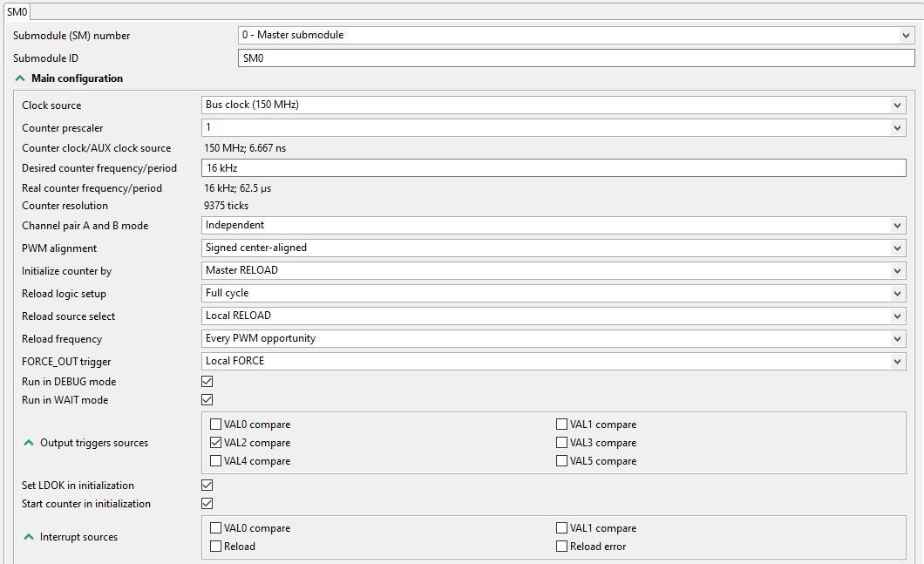This screenshot has height=564, width=924.
Task: Enable the Reload interrupt source
Action: pyautogui.click(x=216, y=547)
